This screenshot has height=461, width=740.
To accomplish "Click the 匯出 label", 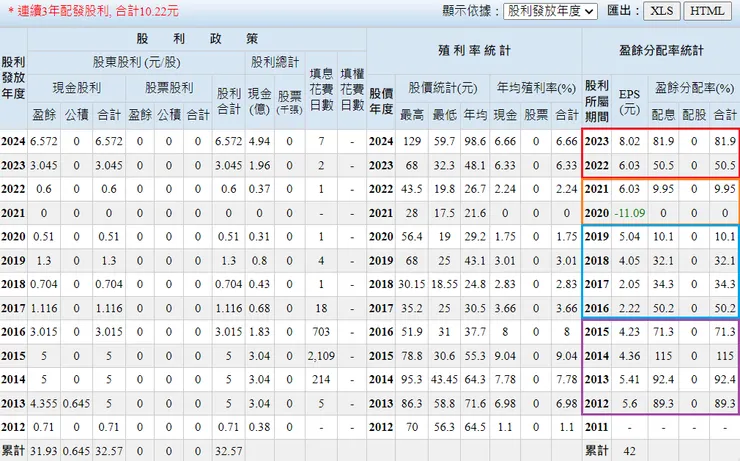I will 624,11.
